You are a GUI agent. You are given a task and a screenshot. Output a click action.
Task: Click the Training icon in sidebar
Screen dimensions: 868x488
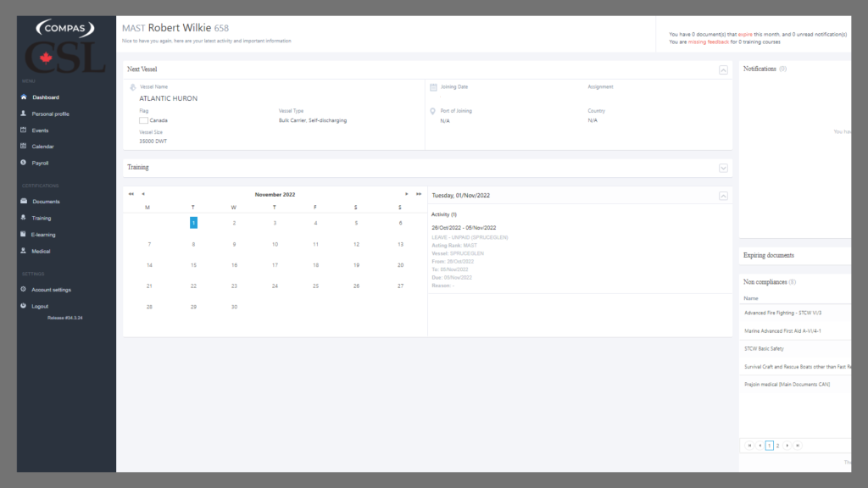click(23, 218)
